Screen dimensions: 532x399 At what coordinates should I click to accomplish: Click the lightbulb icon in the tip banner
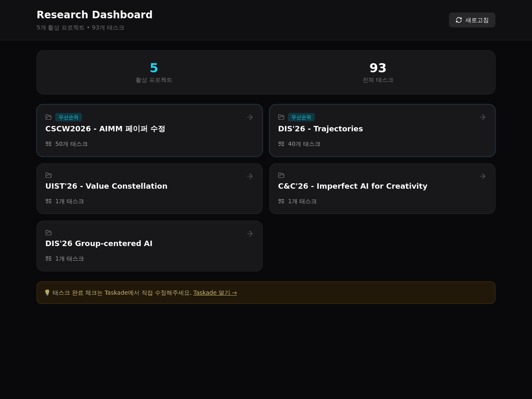[x=47, y=293]
